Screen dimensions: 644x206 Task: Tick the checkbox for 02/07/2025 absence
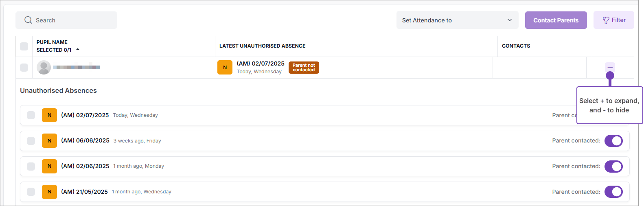point(31,115)
